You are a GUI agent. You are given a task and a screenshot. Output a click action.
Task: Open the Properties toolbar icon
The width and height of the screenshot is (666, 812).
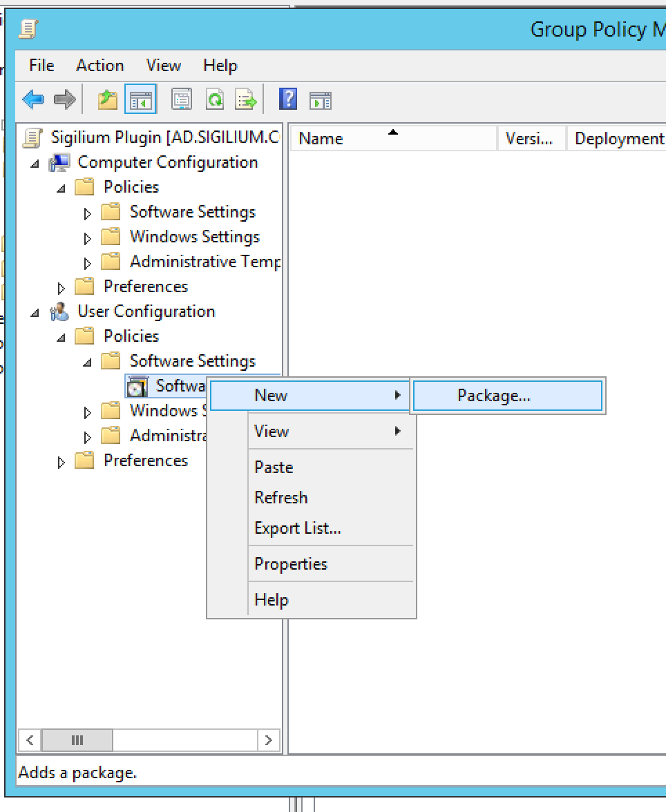click(x=182, y=99)
